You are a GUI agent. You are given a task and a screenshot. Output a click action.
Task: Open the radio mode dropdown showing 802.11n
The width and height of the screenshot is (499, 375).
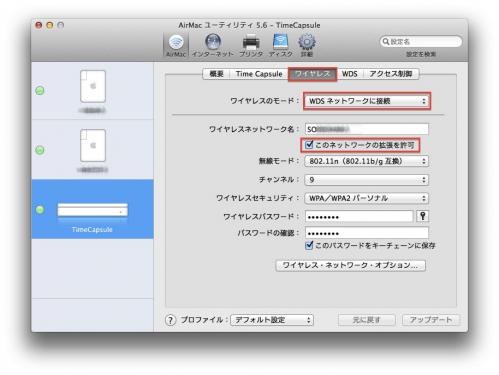pyautogui.click(x=367, y=161)
